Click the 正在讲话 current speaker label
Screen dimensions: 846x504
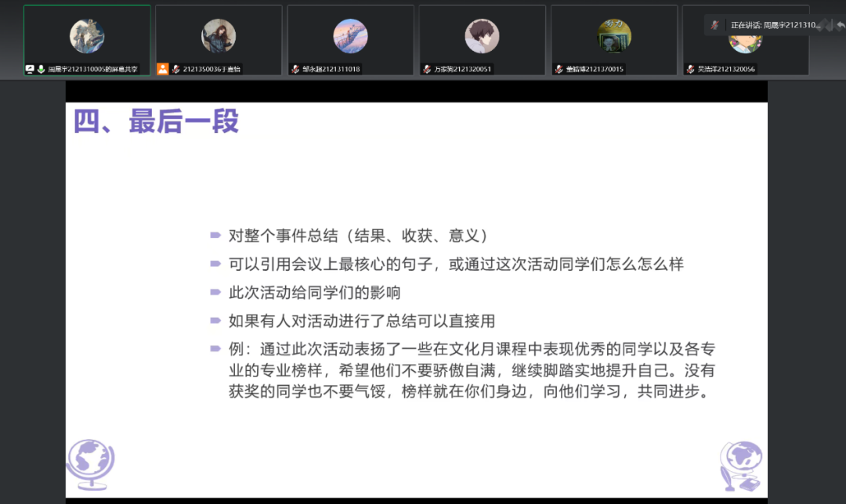tap(775, 25)
